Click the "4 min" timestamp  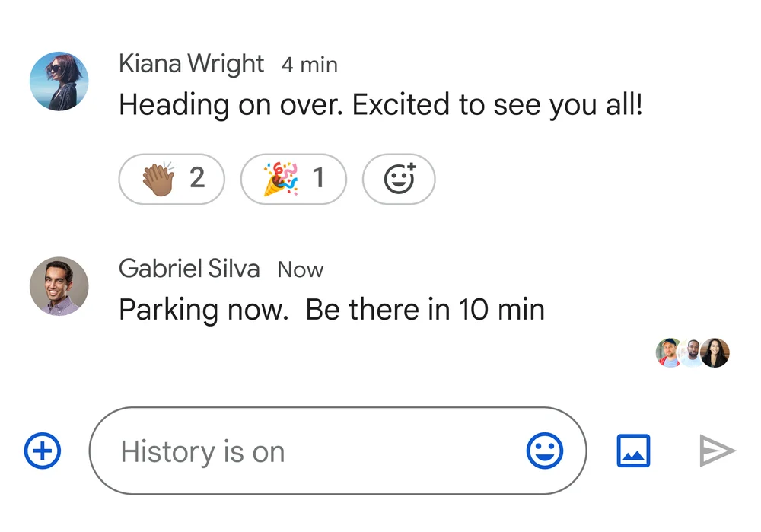(x=309, y=65)
